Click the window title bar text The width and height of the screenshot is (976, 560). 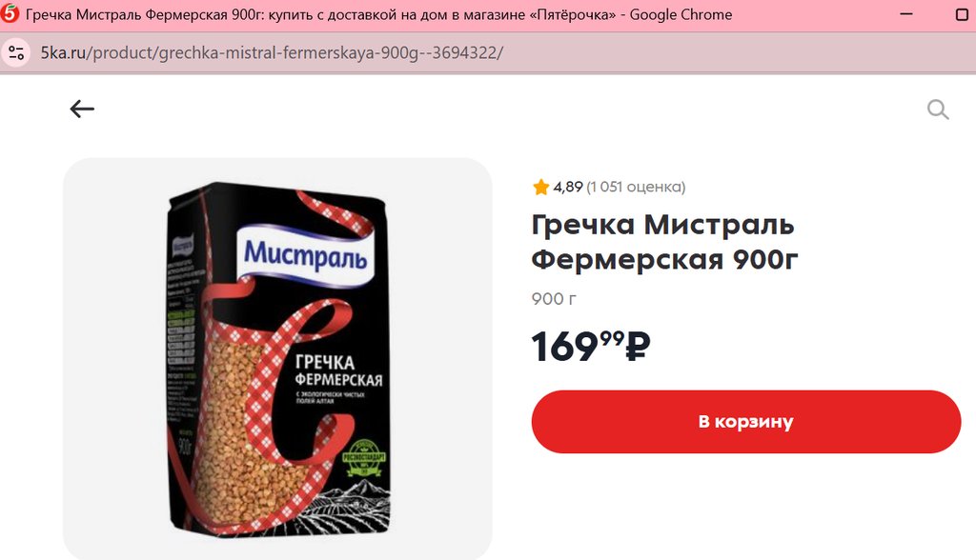378,14
